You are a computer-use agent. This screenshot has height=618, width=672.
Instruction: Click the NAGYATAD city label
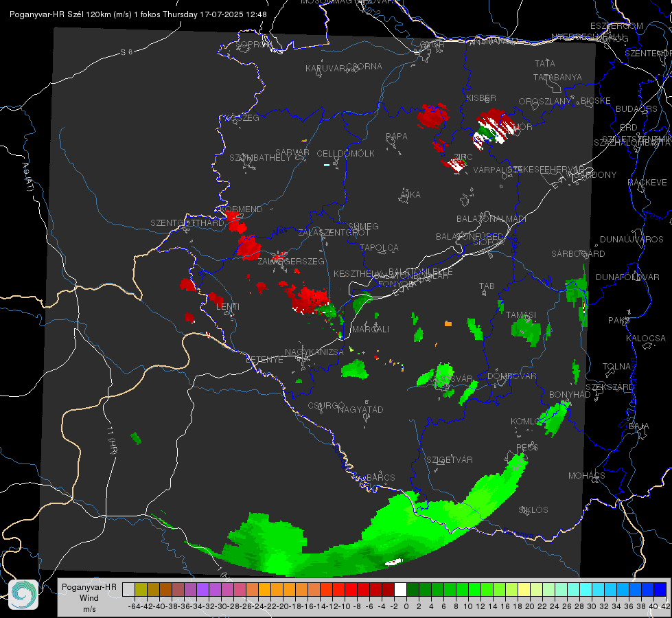pos(360,409)
